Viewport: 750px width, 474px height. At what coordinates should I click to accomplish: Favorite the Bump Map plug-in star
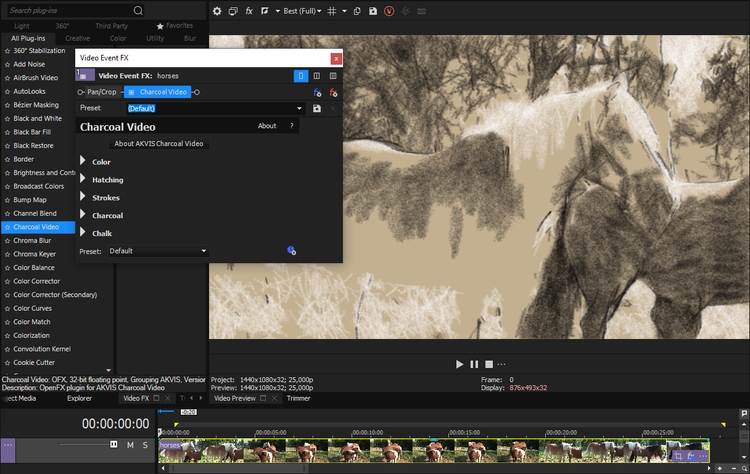[7, 200]
